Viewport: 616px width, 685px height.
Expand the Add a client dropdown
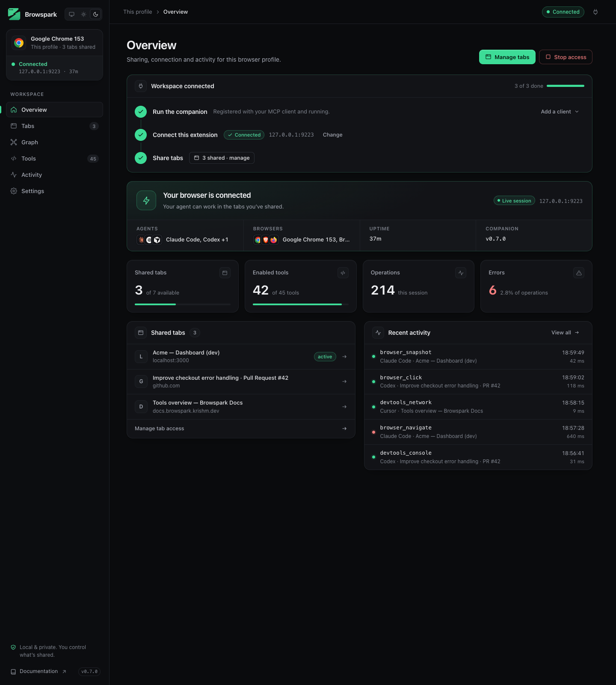(x=560, y=112)
